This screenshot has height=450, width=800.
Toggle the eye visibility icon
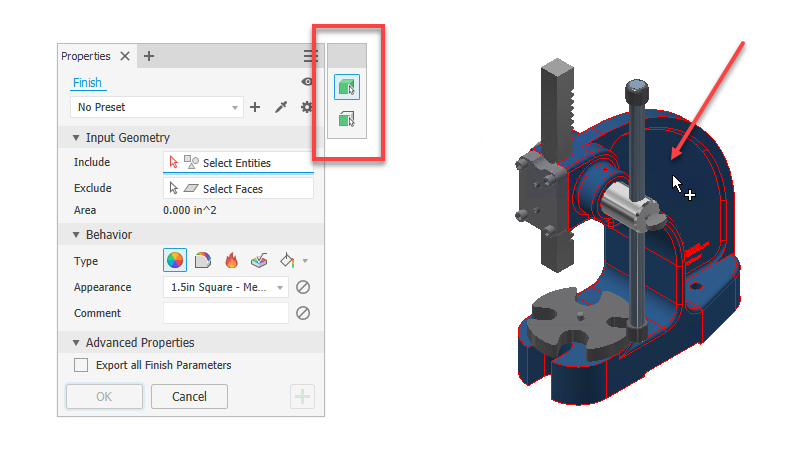pos(307,82)
